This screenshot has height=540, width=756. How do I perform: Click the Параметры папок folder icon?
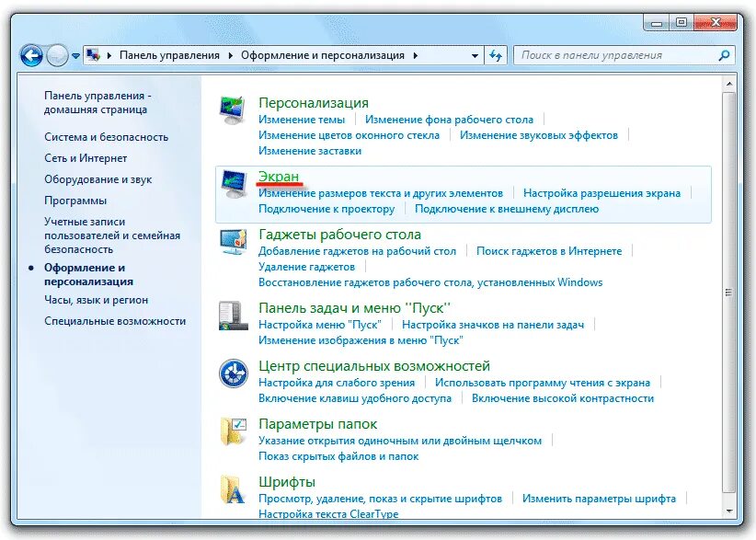(234, 431)
